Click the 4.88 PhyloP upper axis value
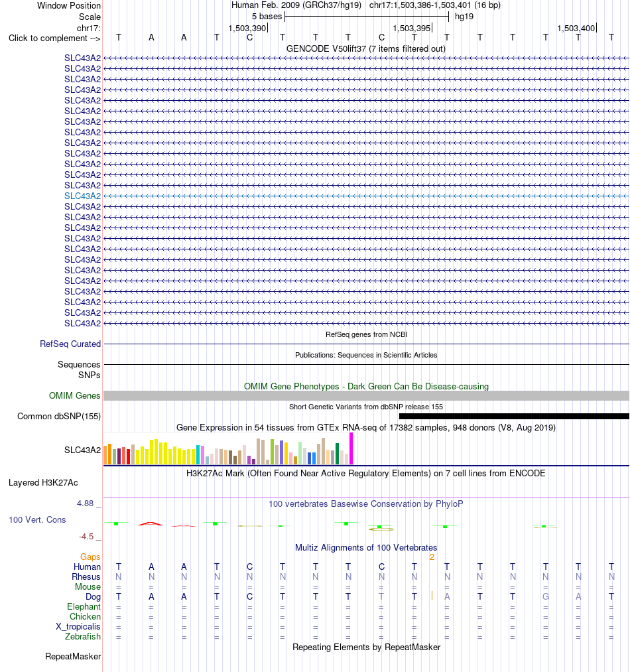This screenshot has width=630, height=672. [x=86, y=503]
